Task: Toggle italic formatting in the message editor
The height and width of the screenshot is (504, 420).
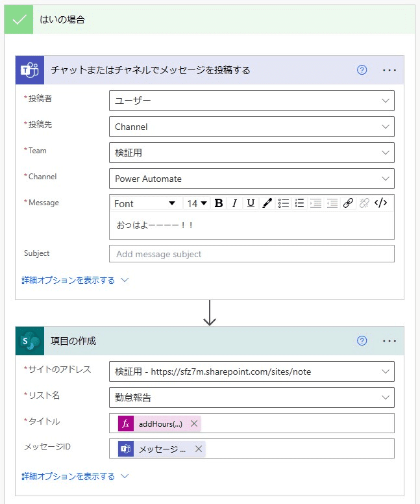Action: pos(234,203)
